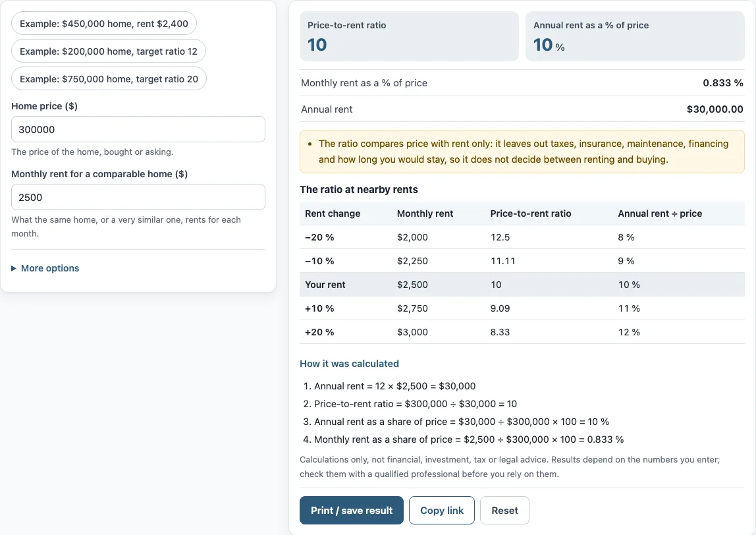Select the yellow note about ratio limits
756x535 pixels.
(x=522, y=152)
